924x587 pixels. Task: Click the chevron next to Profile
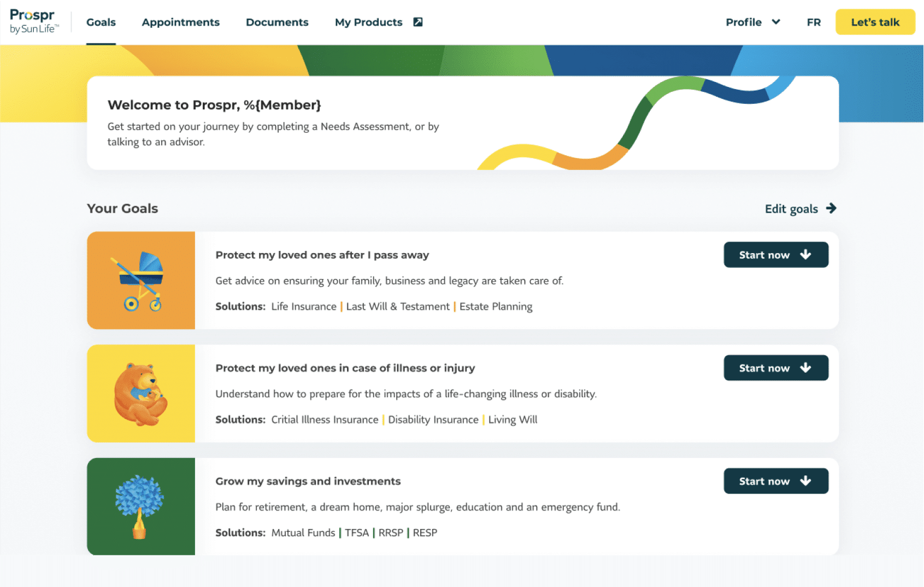coord(776,22)
